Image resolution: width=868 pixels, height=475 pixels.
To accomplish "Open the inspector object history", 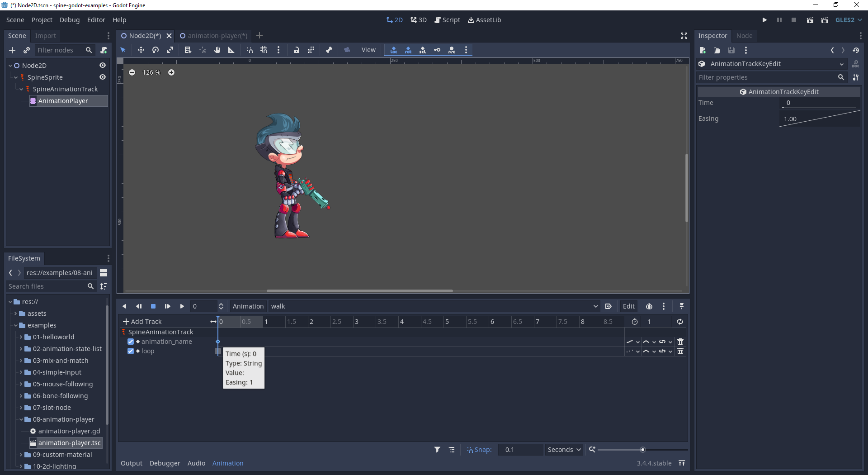I will tap(856, 50).
